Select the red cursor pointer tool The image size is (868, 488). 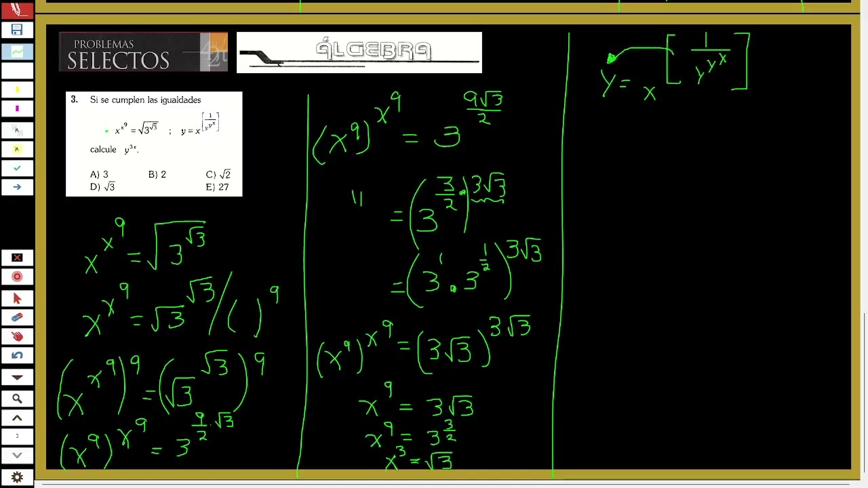pos(17,298)
